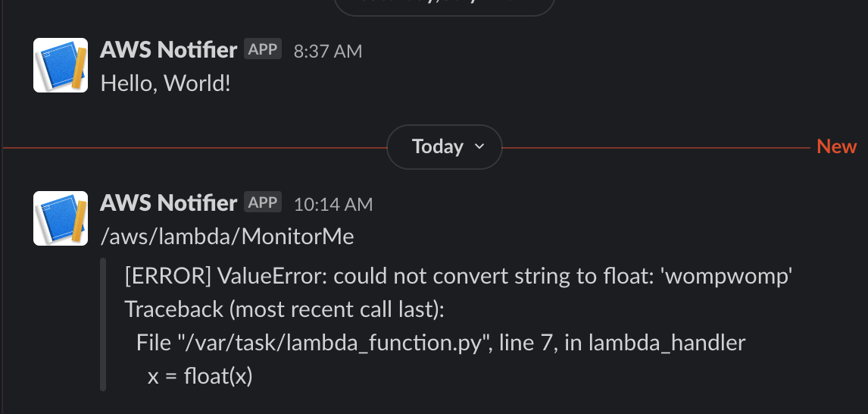Click the APP badge next to 10:14 AM

point(263,202)
